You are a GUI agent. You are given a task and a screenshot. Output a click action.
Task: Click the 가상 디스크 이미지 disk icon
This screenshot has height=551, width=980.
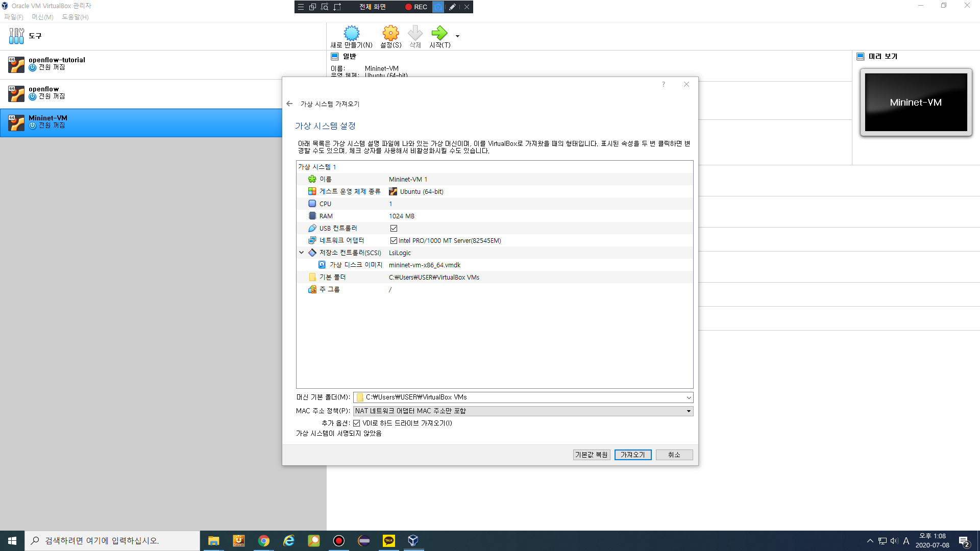click(x=322, y=265)
